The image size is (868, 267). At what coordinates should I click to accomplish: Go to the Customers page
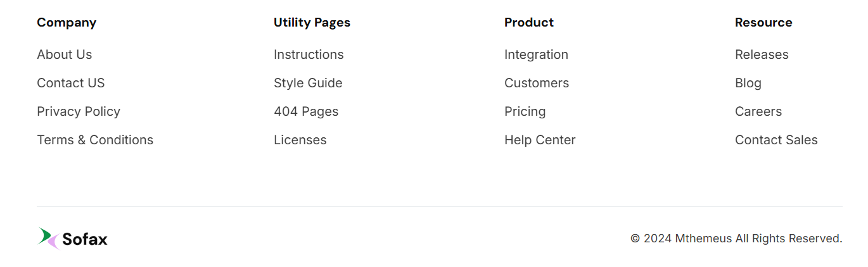[537, 83]
